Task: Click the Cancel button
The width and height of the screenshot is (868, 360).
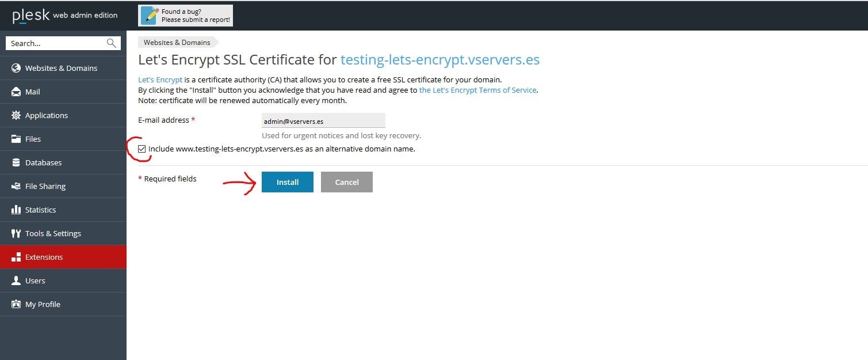Action: pyautogui.click(x=347, y=182)
